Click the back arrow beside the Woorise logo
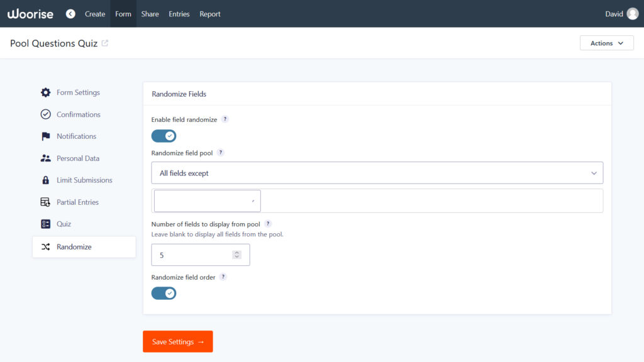The width and height of the screenshot is (644, 362). 70,13
